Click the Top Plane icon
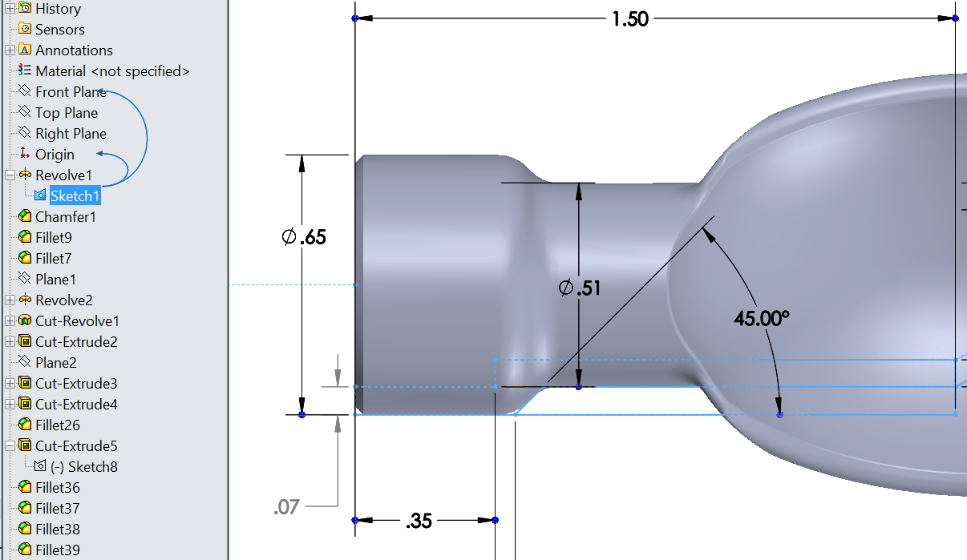The height and width of the screenshot is (560, 967). 24,112
